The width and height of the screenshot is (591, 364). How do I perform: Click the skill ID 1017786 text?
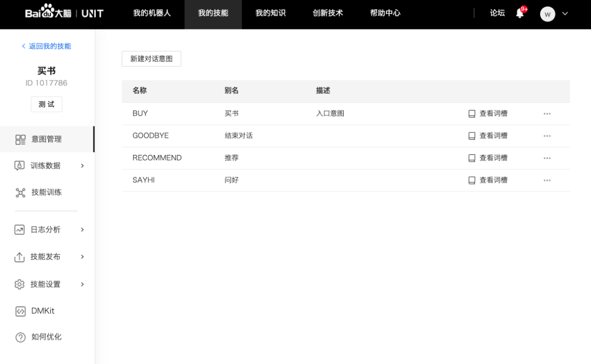(x=47, y=83)
